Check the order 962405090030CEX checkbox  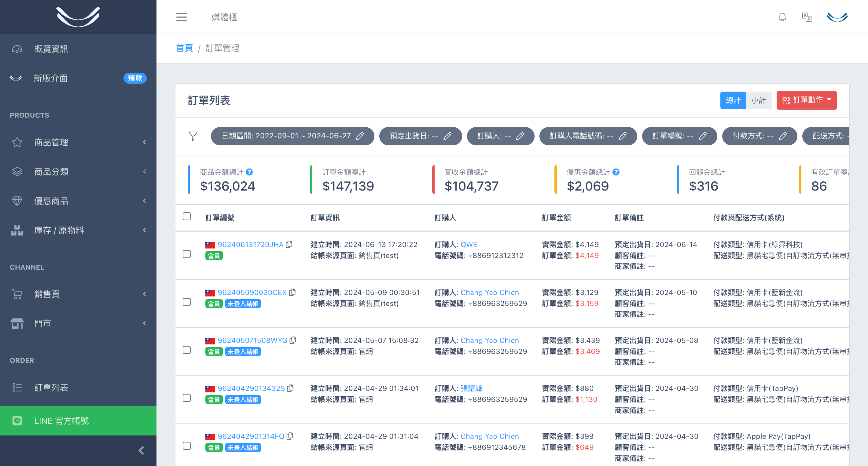pos(187,302)
